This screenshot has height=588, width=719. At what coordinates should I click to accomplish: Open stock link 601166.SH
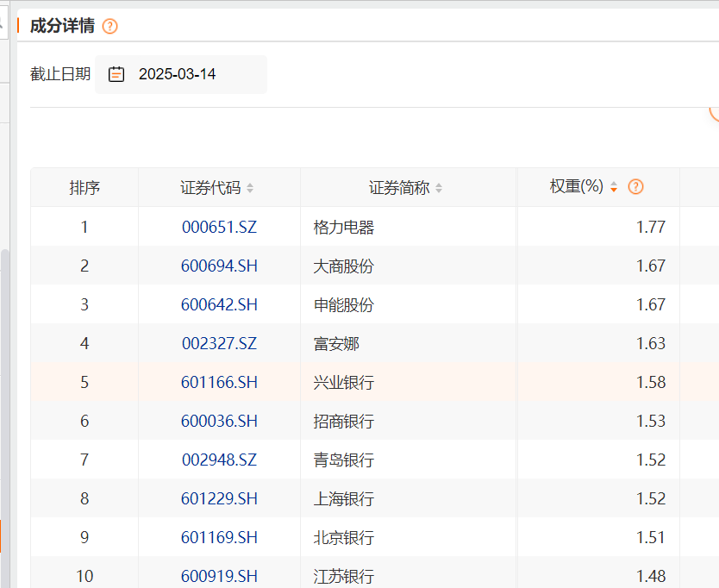click(x=219, y=382)
